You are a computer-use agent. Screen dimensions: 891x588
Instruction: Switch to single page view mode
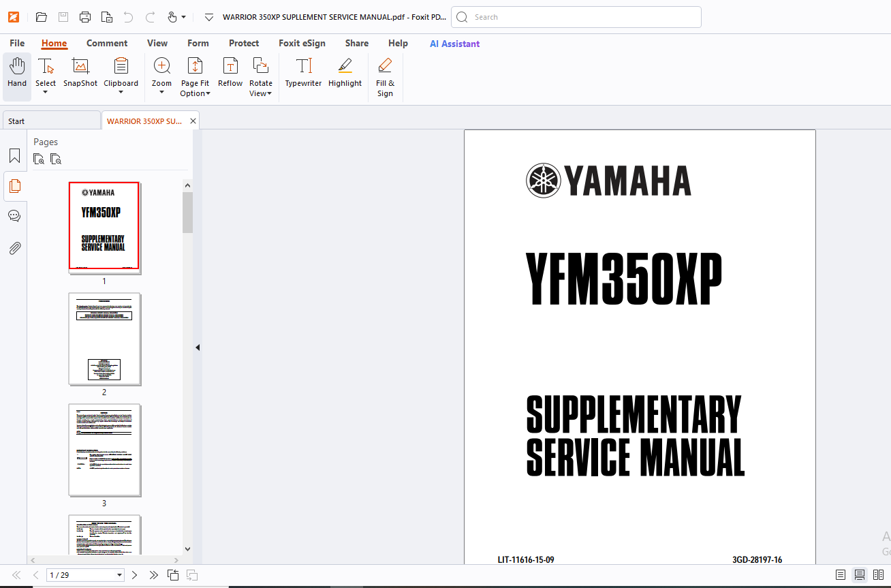[841, 575]
